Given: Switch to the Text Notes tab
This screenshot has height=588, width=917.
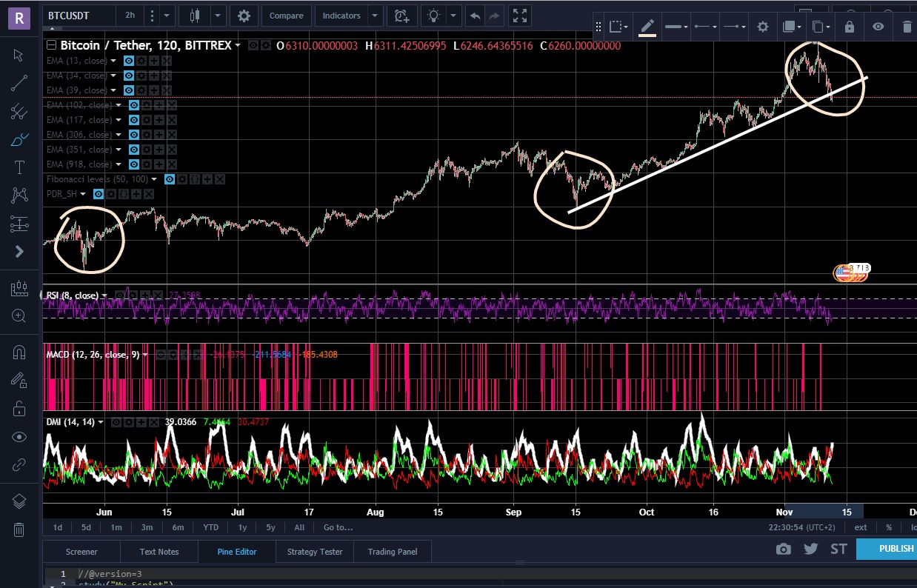Looking at the screenshot, I should tap(159, 552).
